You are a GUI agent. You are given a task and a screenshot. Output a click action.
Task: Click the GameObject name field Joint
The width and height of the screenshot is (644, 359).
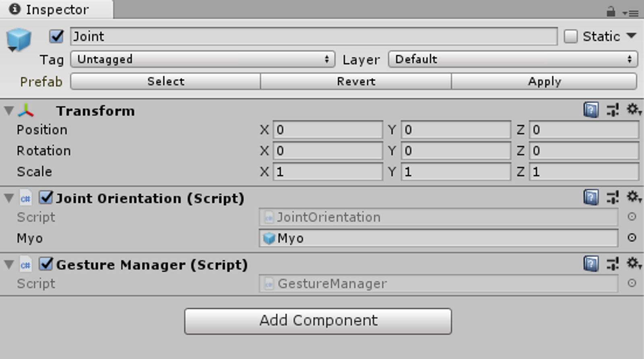point(314,36)
